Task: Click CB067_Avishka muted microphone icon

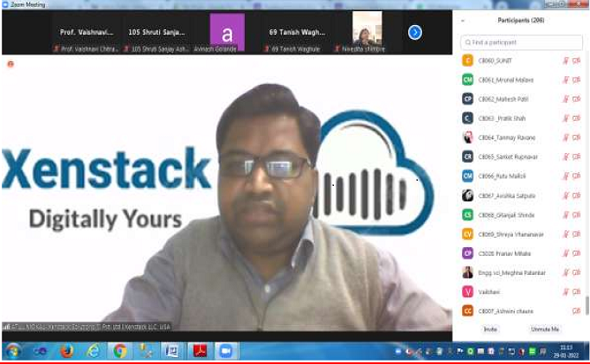Action: pos(566,195)
